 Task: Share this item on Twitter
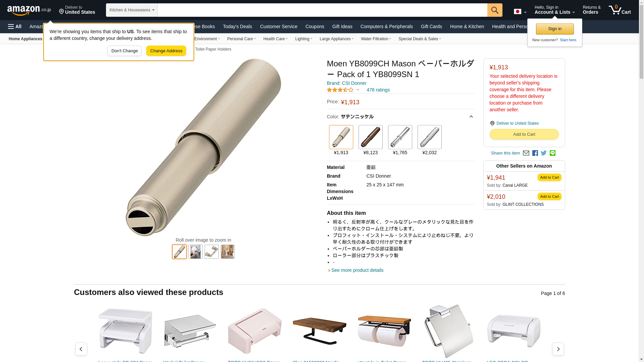pyautogui.click(x=544, y=153)
